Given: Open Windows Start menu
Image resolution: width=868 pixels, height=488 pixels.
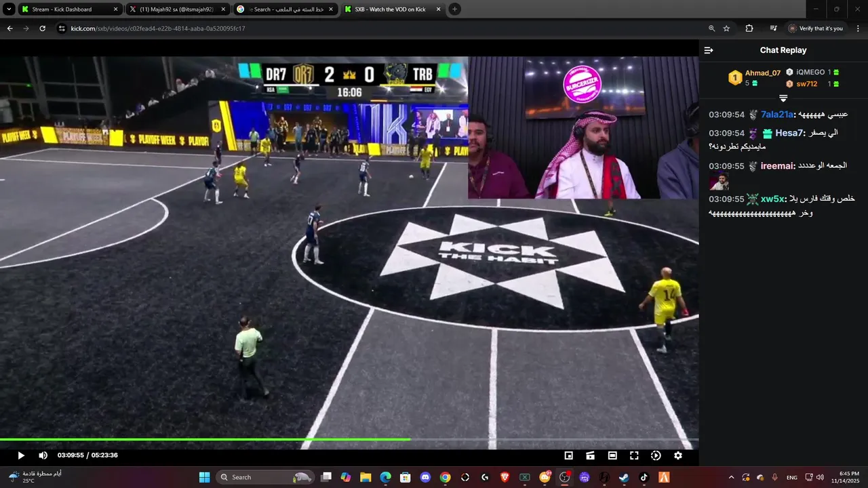Looking at the screenshot, I should [204, 477].
